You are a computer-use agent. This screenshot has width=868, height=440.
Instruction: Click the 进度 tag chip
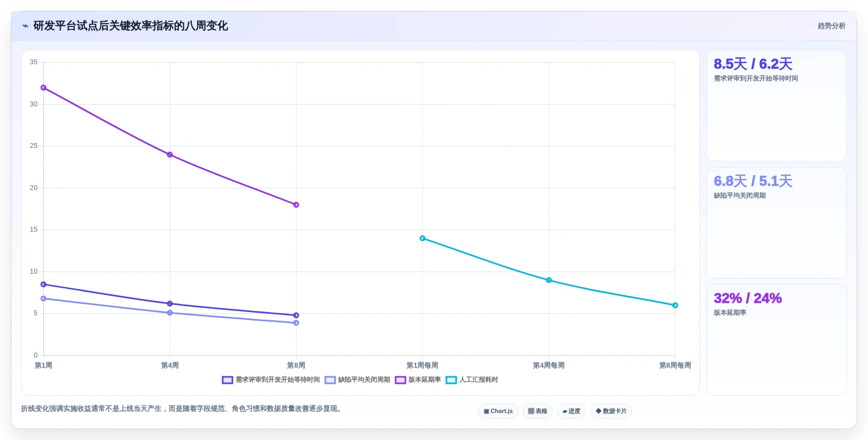[571, 411]
